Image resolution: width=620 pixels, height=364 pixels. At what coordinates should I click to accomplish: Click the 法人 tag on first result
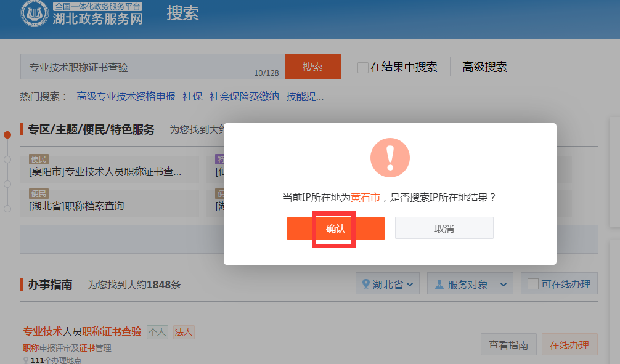click(x=183, y=332)
